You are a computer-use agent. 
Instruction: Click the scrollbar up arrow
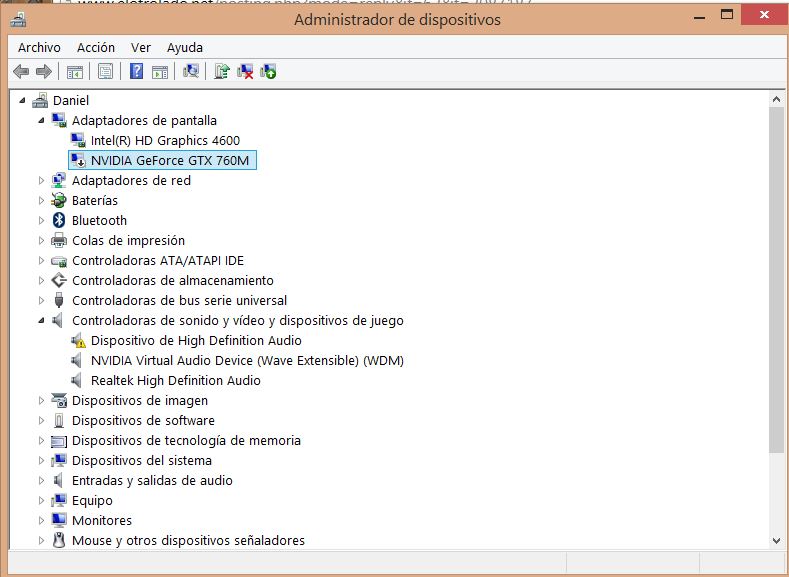(776, 100)
